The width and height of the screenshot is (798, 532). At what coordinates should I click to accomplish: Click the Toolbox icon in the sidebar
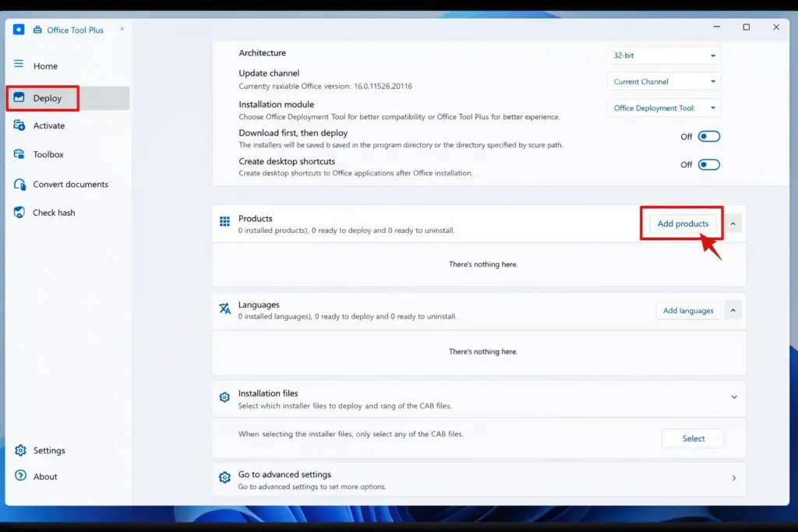click(19, 154)
